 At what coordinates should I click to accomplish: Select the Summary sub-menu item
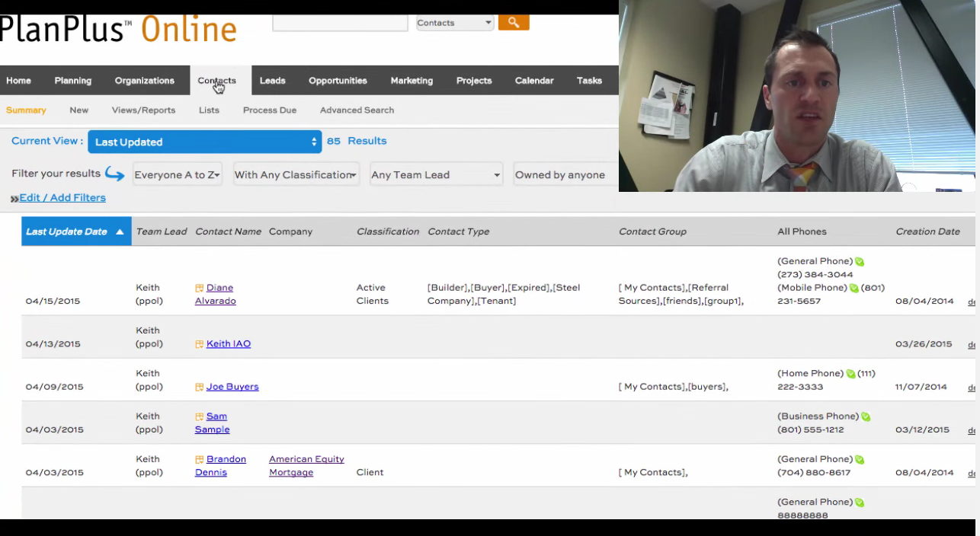point(26,110)
